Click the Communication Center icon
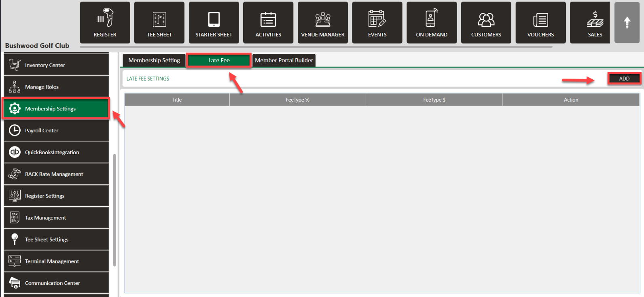The width and height of the screenshot is (644, 297). [x=15, y=283]
